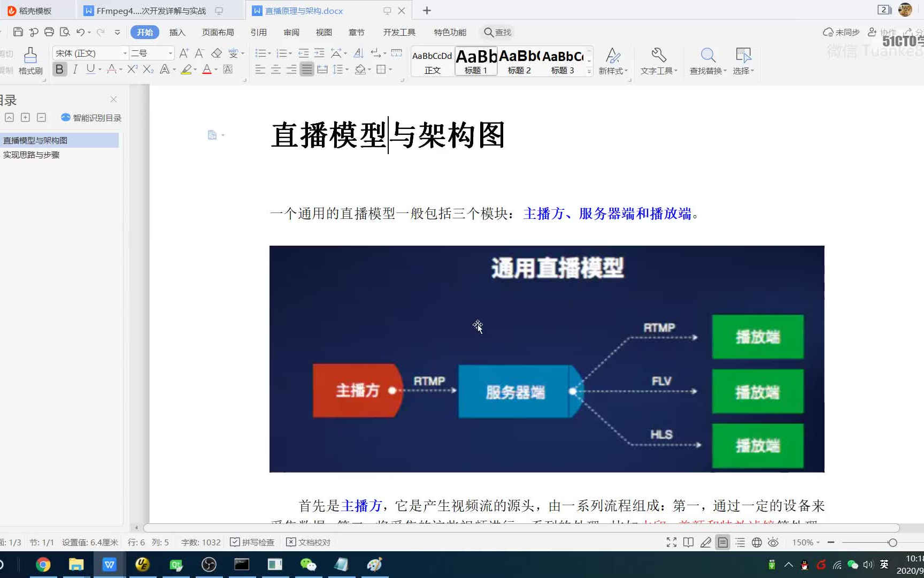Viewport: 924px width, 578px height.
Task: Click Find and Replace button
Action: click(708, 61)
